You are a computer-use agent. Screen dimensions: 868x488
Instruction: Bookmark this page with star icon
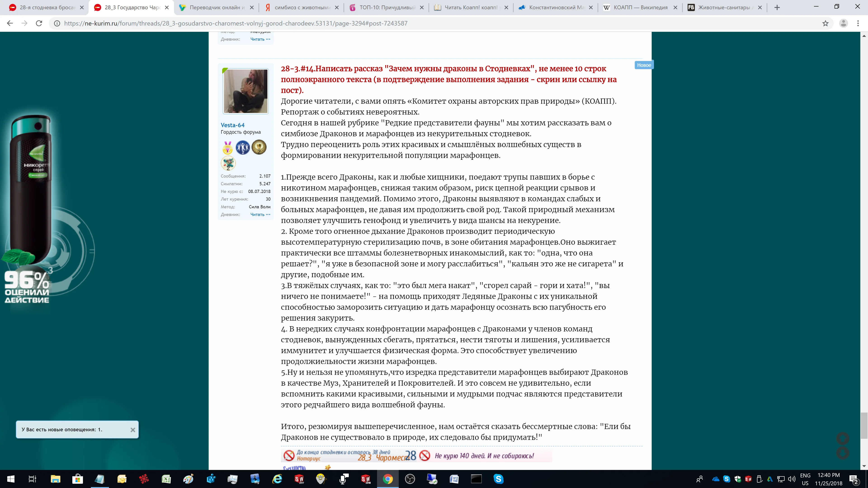click(x=825, y=23)
